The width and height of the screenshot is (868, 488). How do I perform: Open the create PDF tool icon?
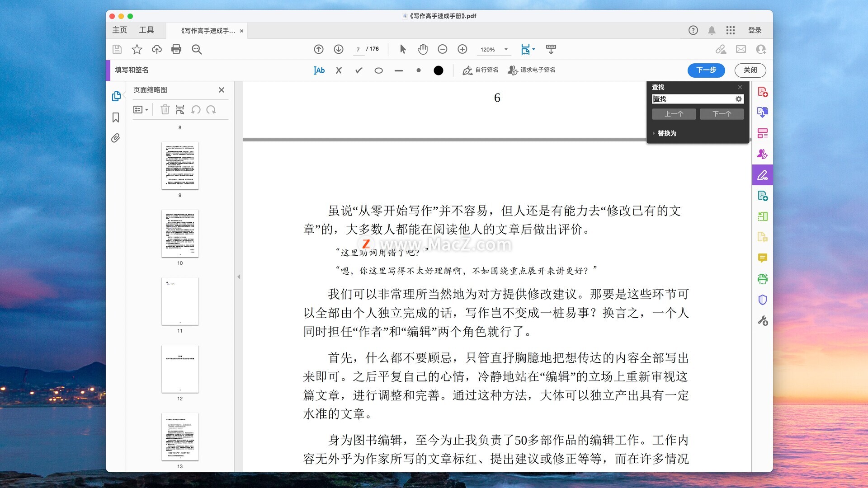(763, 92)
